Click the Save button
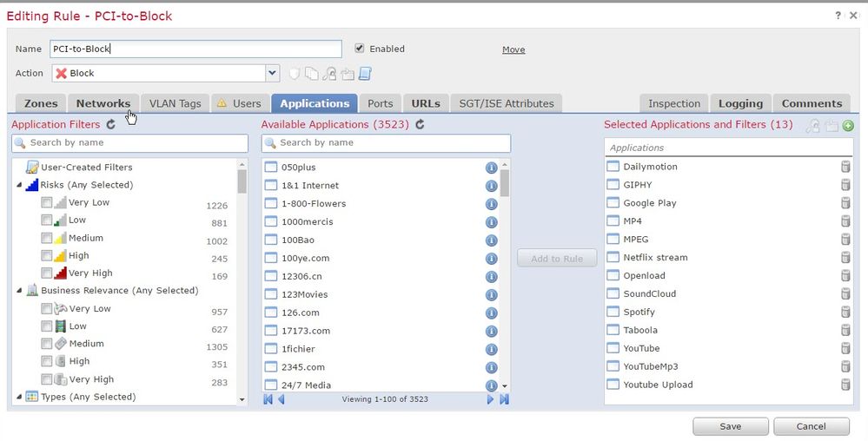This screenshot has height=441, width=868. tap(730, 426)
